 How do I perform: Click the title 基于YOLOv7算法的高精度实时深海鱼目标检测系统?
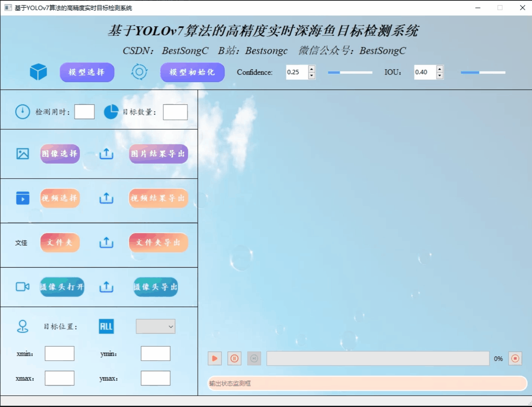coord(263,31)
